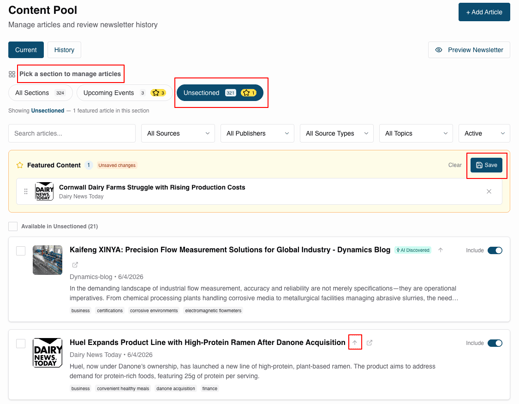
Task: Click the star badge on Unsectioned
Action: (249, 93)
